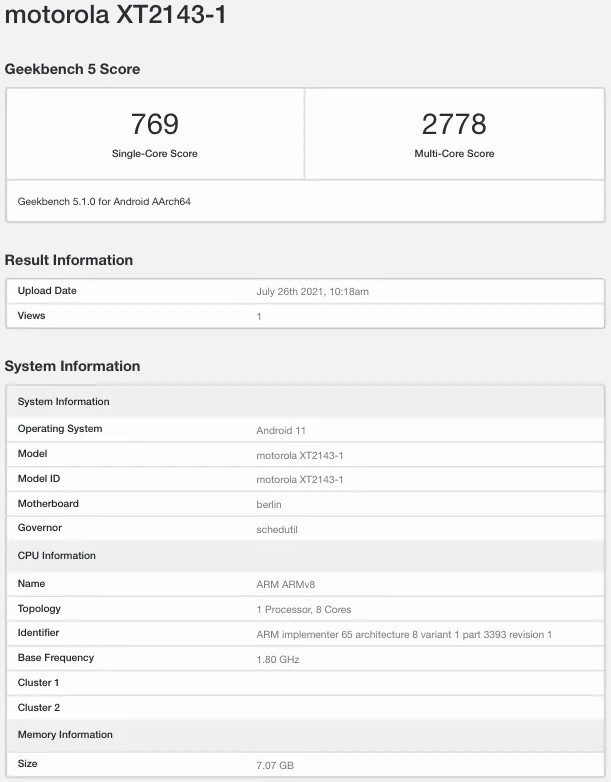Click Geekbench 5.1.0 for Android AArch64 text

104,201
